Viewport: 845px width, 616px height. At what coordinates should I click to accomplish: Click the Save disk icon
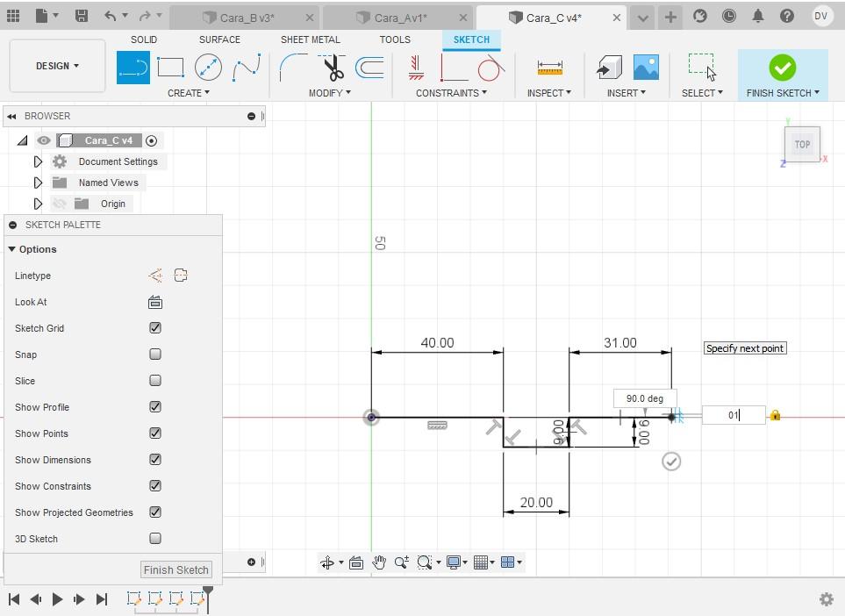[82, 16]
